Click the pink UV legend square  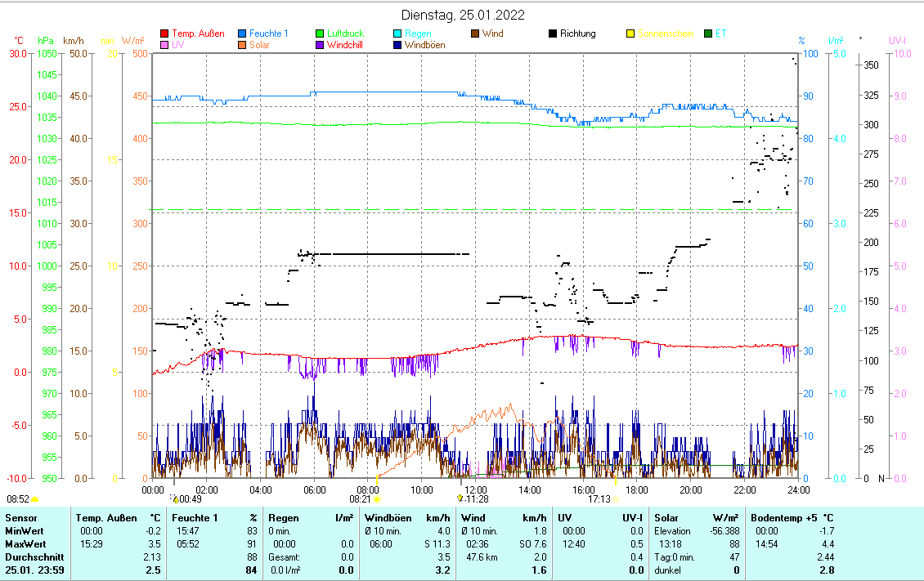tap(164, 45)
